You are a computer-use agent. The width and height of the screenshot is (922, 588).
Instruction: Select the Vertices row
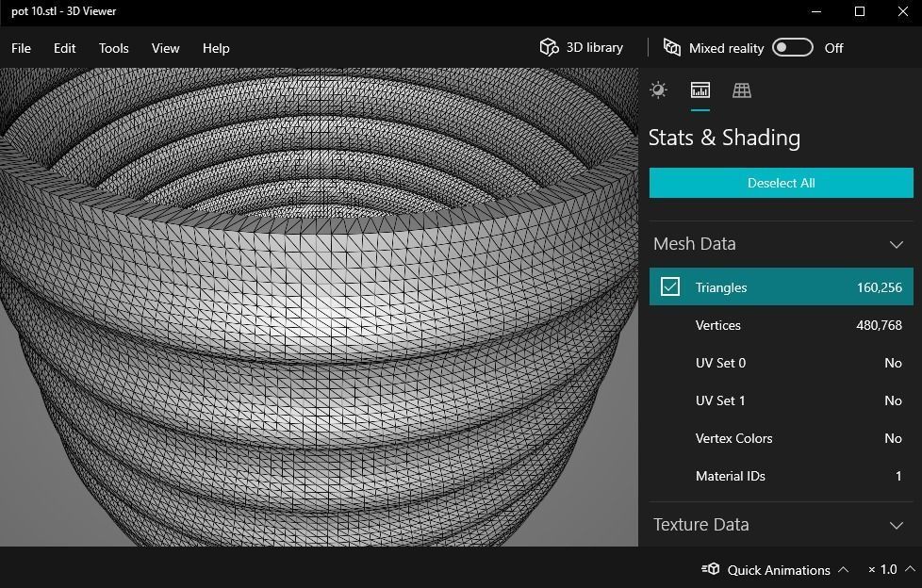[781, 325]
